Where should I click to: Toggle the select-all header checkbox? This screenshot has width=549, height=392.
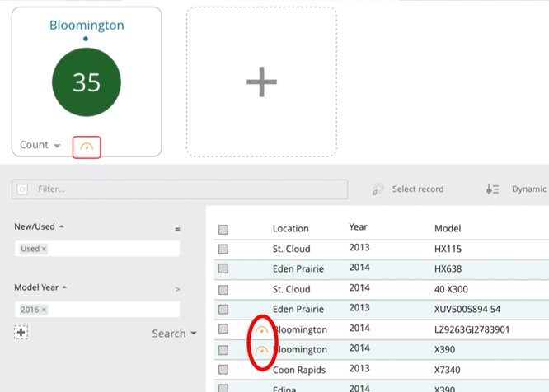[223, 230]
